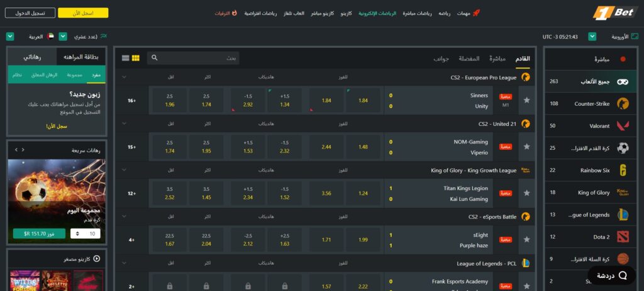Show next quick bet with right arrow
Screen dimensions: 644x291
(23, 151)
